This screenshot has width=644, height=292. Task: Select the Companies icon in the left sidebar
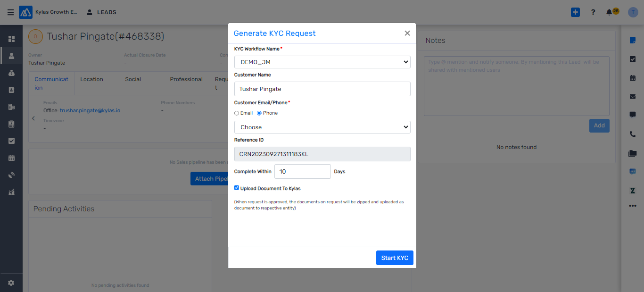(11, 107)
